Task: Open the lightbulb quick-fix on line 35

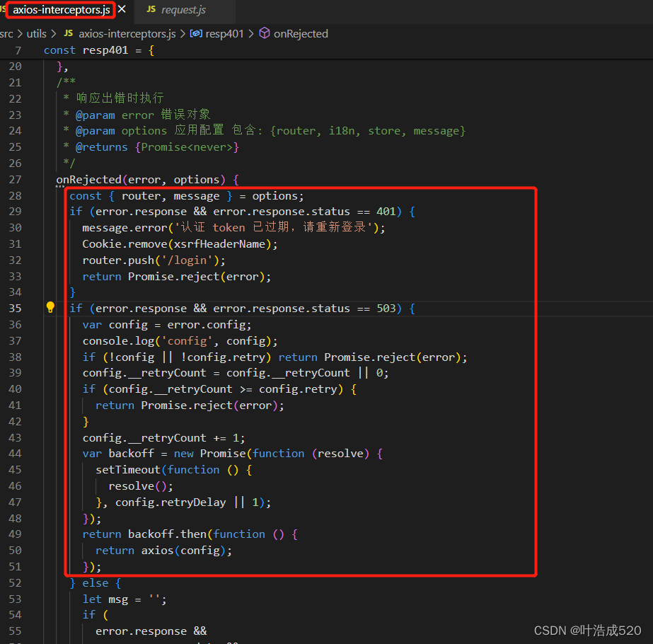Action: coord(50,307)
